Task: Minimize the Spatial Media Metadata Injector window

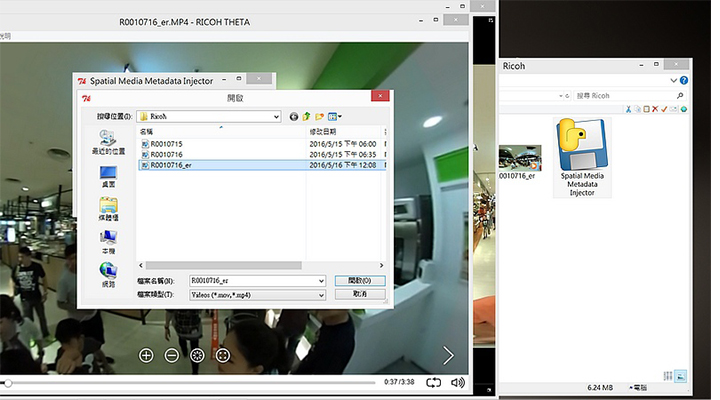Action: pos(224,79)
